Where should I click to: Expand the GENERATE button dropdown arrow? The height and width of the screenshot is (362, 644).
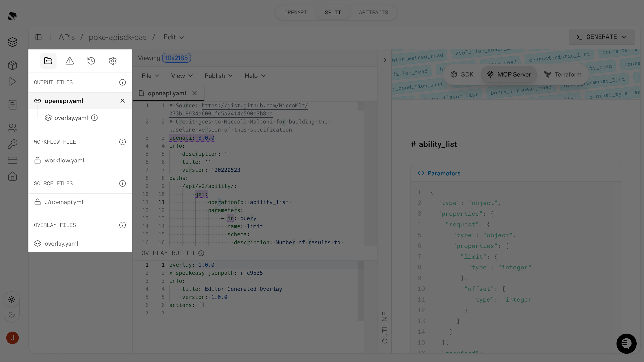pos(624,37)
